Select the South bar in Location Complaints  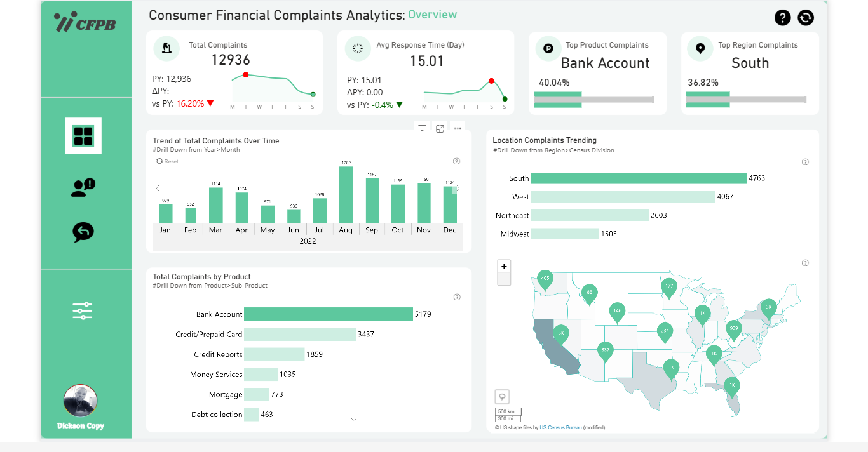pos(638,178)
